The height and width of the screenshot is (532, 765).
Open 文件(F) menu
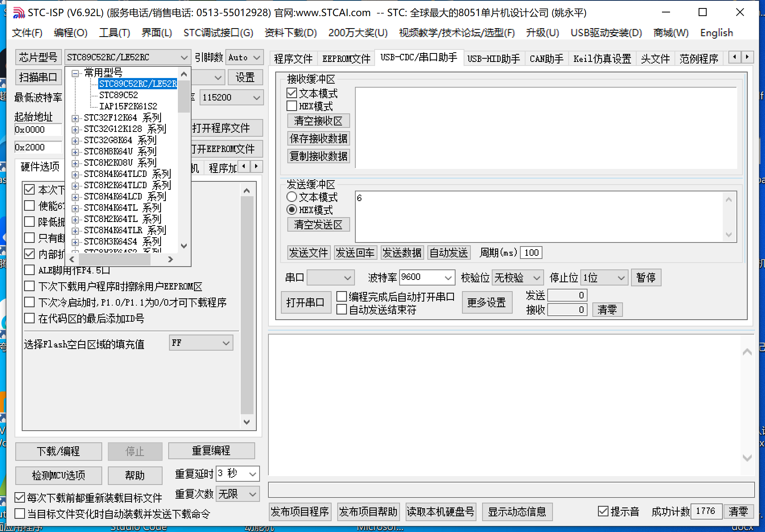(x=27, y=33)
